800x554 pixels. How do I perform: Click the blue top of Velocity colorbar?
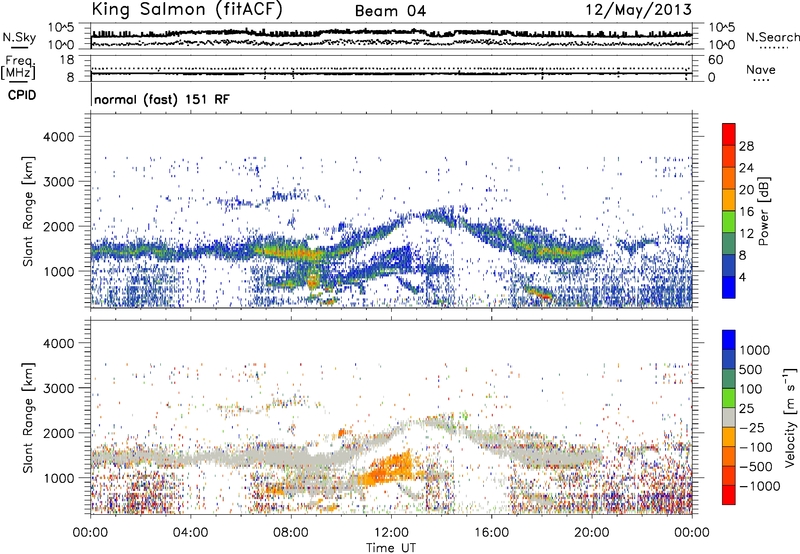pos(729,340)
